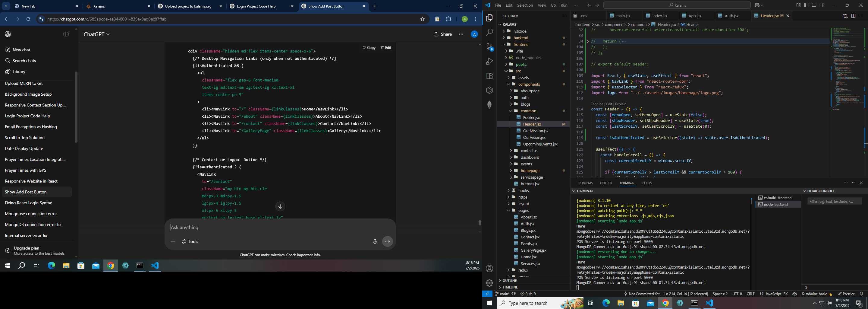Screen dimensions: 868x309
Task: Switch to OUTPUT panel tab
Action: pyautogui.click(x=606, y=183)
